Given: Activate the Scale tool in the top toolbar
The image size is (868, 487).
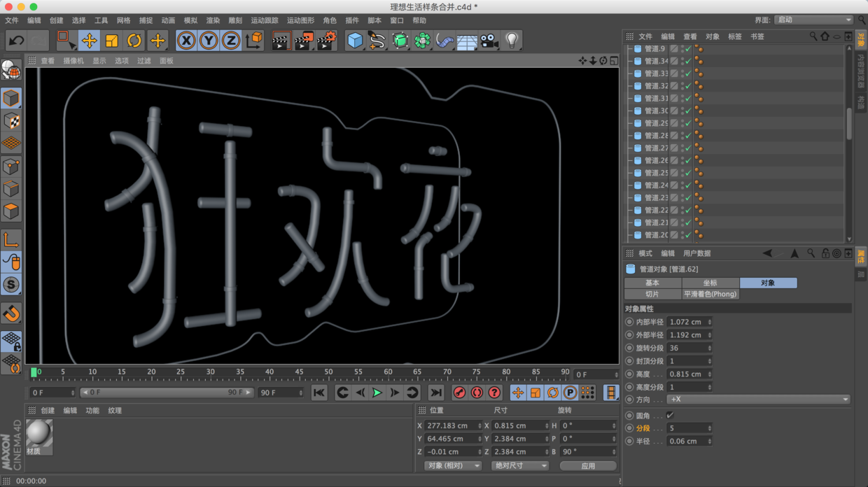Looking at the screenshot, I should click(x=111, y=41).
